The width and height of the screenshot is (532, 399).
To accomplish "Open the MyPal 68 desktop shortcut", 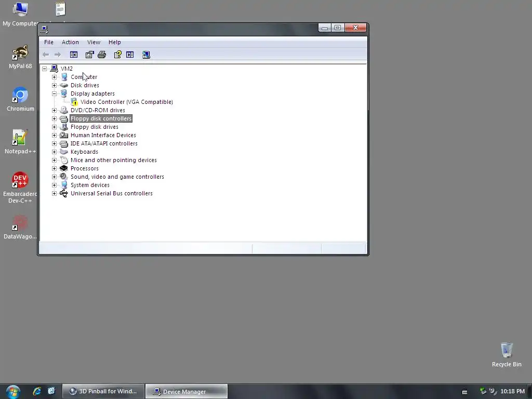I will (20, 57).
